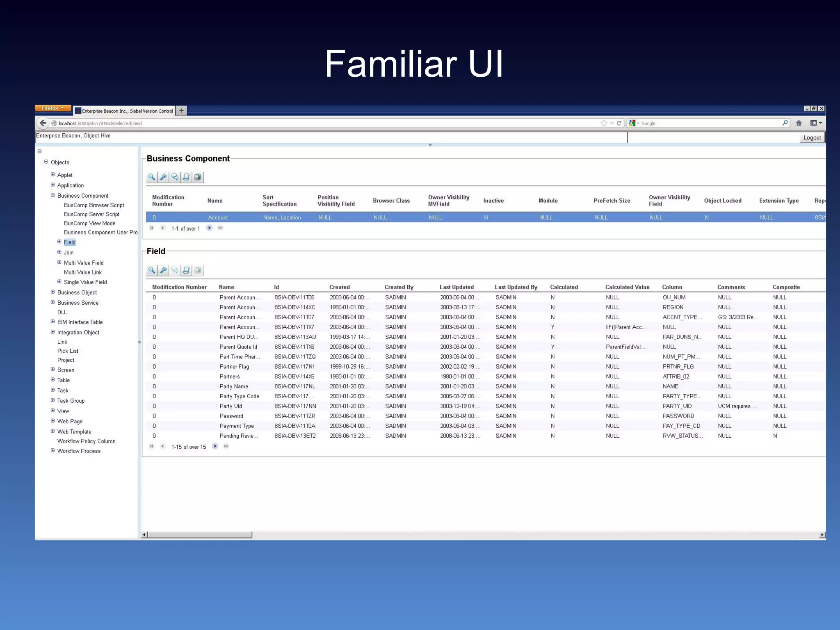Go to previous page of Business Component list
840x630 pixels.
point(163,228)
